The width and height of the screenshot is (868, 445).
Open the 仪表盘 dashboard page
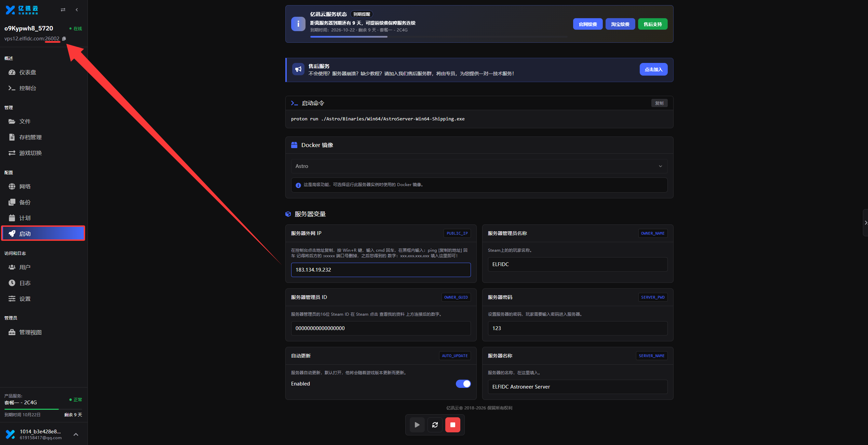tap(44, 72)
